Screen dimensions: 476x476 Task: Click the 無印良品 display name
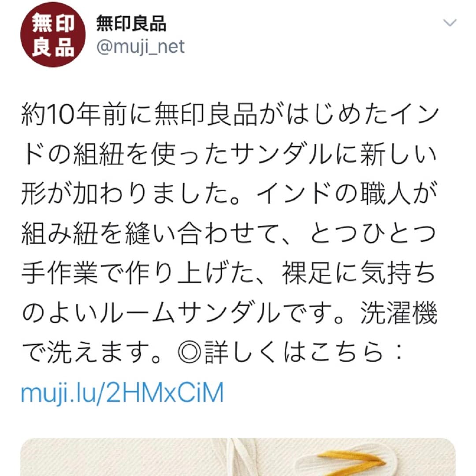(x=131, y=23)
